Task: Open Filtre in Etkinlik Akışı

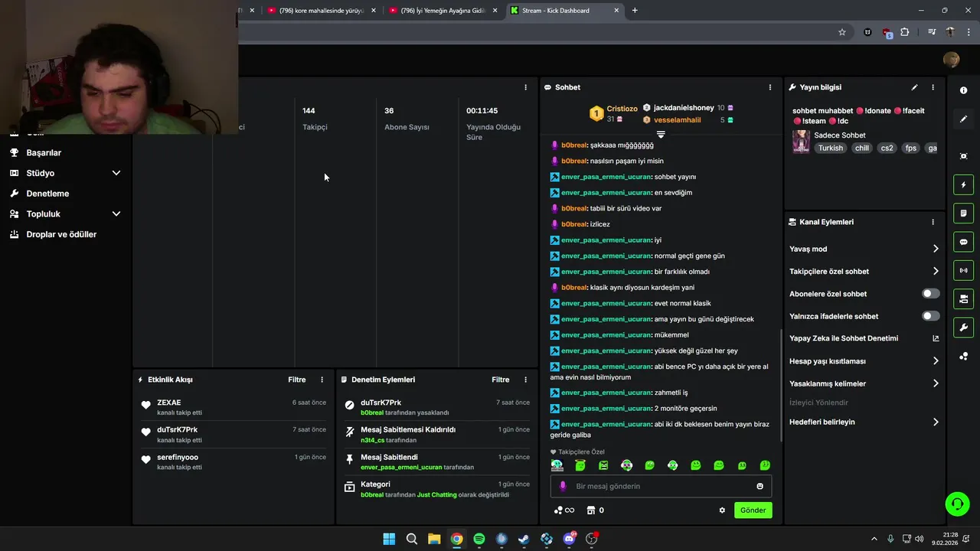Action: tap(297, 380)
